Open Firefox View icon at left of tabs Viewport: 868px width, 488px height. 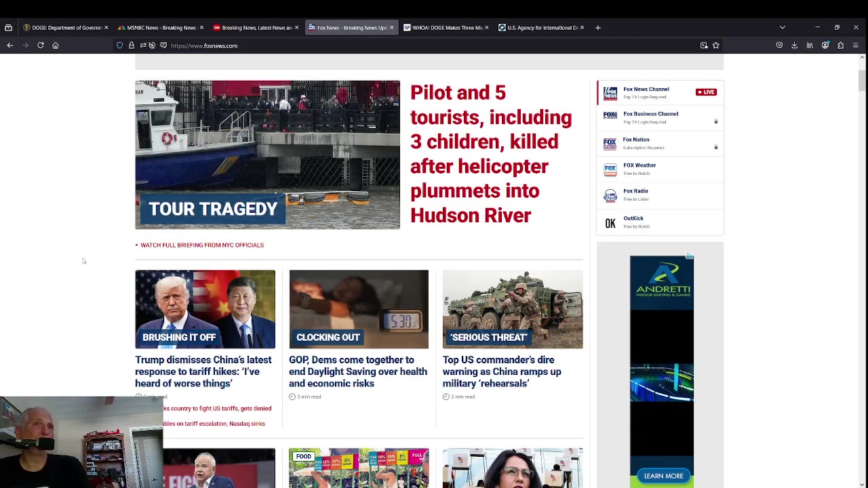(8, 28)
